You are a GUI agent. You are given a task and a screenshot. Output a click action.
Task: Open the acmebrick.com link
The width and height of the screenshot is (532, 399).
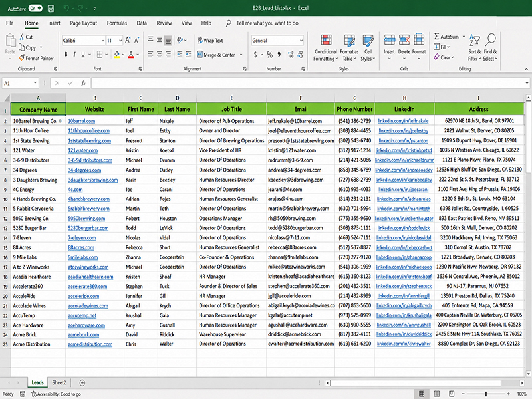(84, 335)
